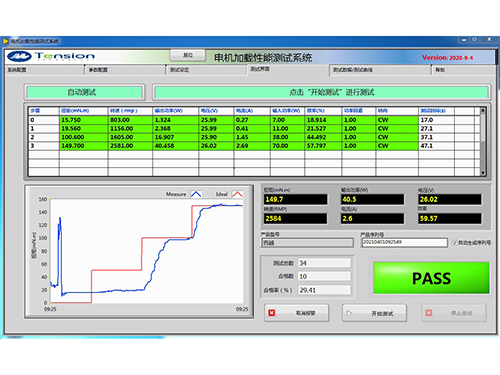Viewport: 500px width, 375px height.
Task: Click the 转速(rmp) column header
Action: click(130, 111)
